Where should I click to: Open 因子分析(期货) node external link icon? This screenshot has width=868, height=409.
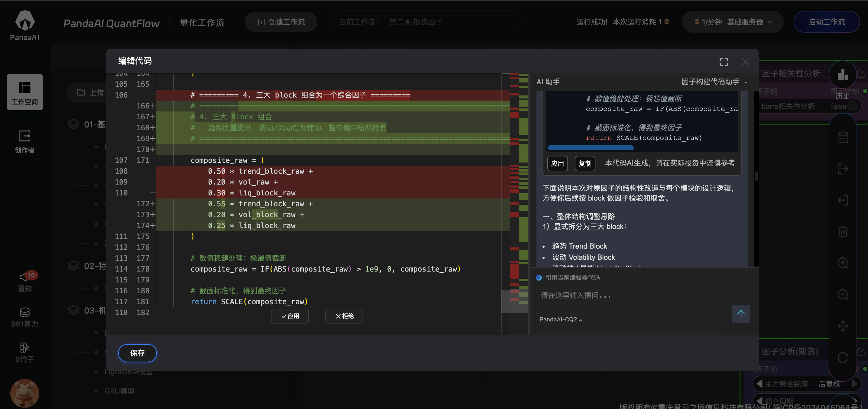pos(861,352)
